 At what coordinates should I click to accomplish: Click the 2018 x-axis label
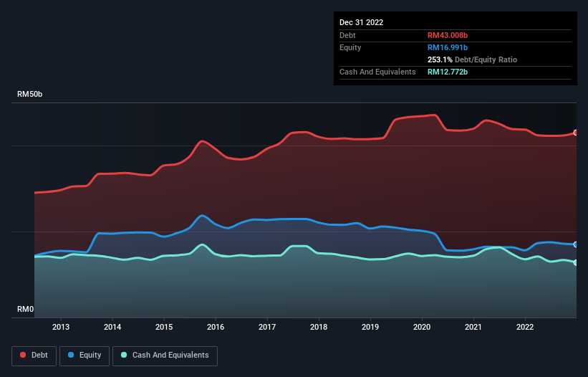[x=319, y=327]
